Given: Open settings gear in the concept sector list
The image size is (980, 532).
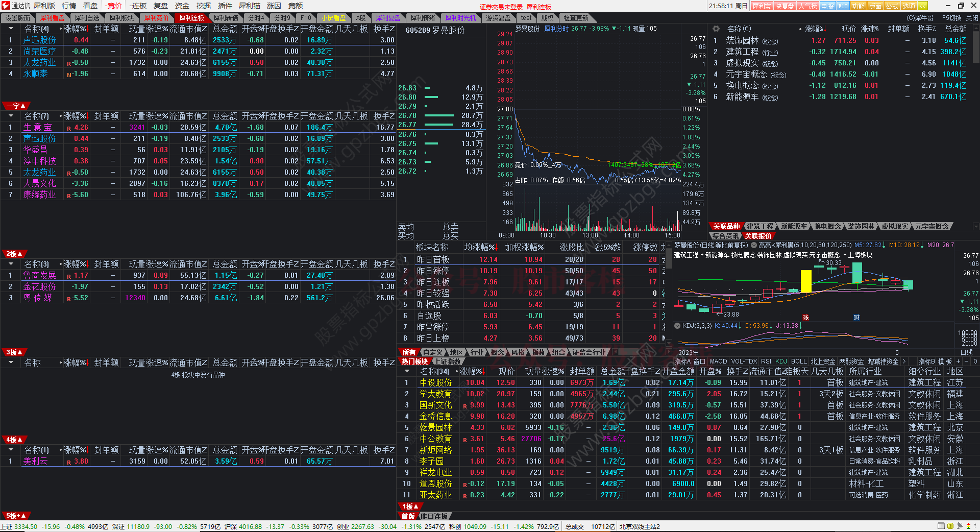Looking at the screenshot, I should click(x=716, y=29).
